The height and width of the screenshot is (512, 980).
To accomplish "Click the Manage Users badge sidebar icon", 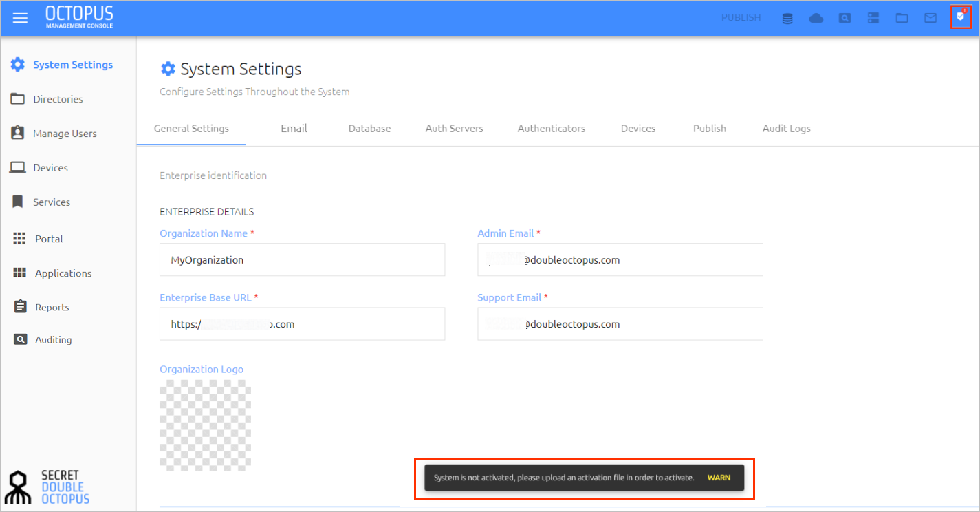I will tap(18, 133).
